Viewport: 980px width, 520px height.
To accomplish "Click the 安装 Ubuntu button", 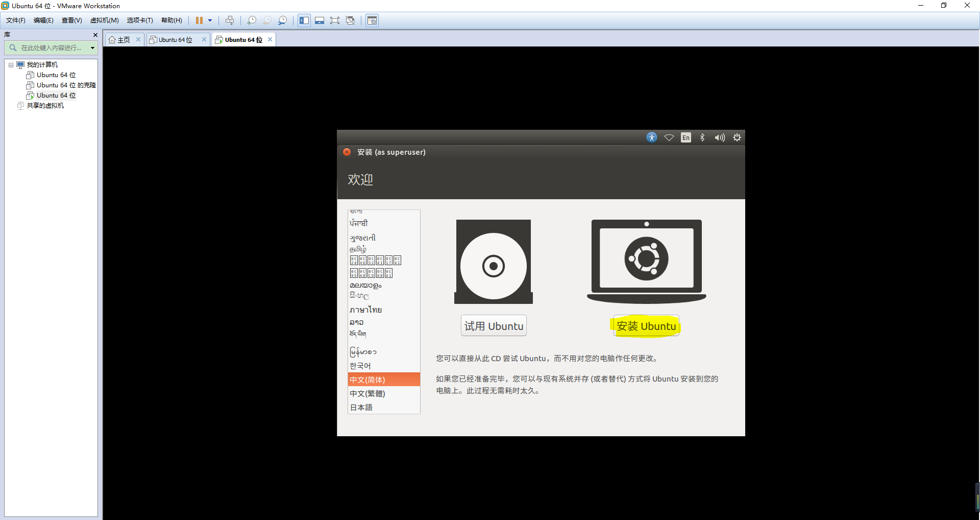I will (646, 326).
